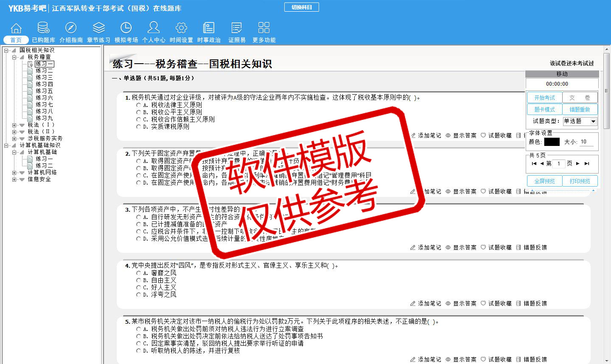The width and height of the screenshot is (611, 364).
Task: Expand the 税法（Ⅰ） tree node
Action: tap(14, 125)
